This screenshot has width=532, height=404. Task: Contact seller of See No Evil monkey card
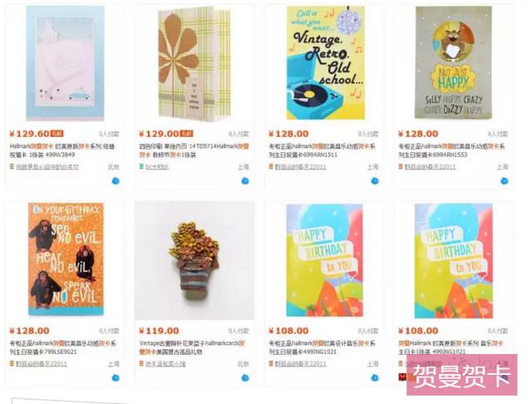[116, 378]
